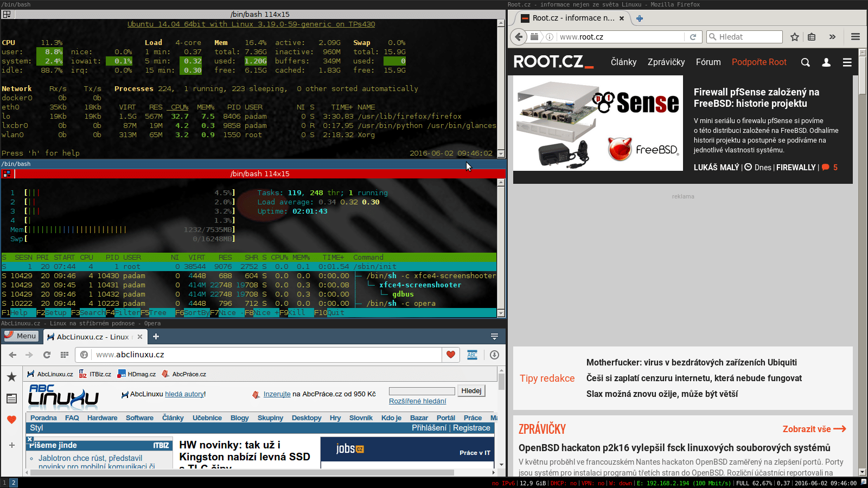This screenshot has width=868, height=488.
Task: Expand the Root.cz hamburger menu
Action: [847, 62]
